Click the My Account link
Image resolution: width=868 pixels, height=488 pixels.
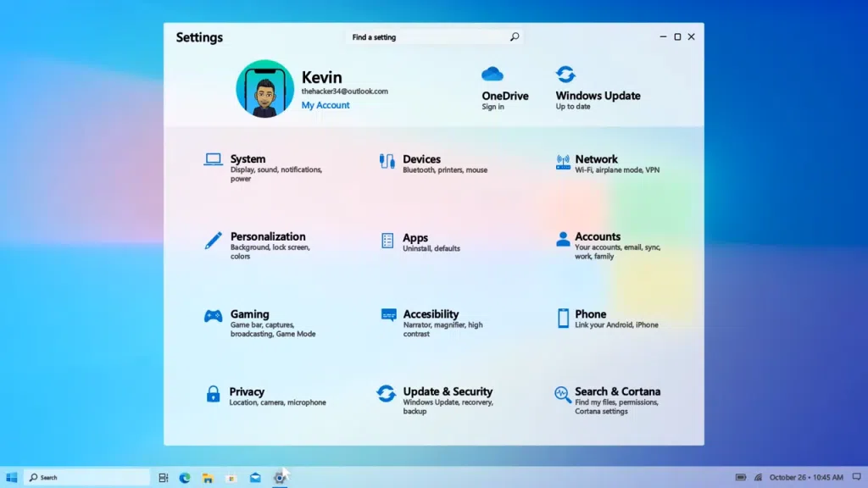(325, 105)
